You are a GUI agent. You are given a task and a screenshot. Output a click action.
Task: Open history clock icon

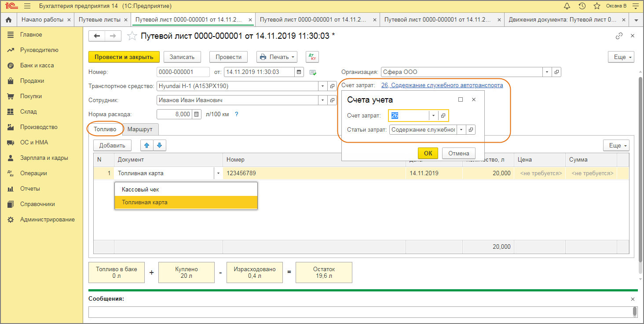[582, 6]
